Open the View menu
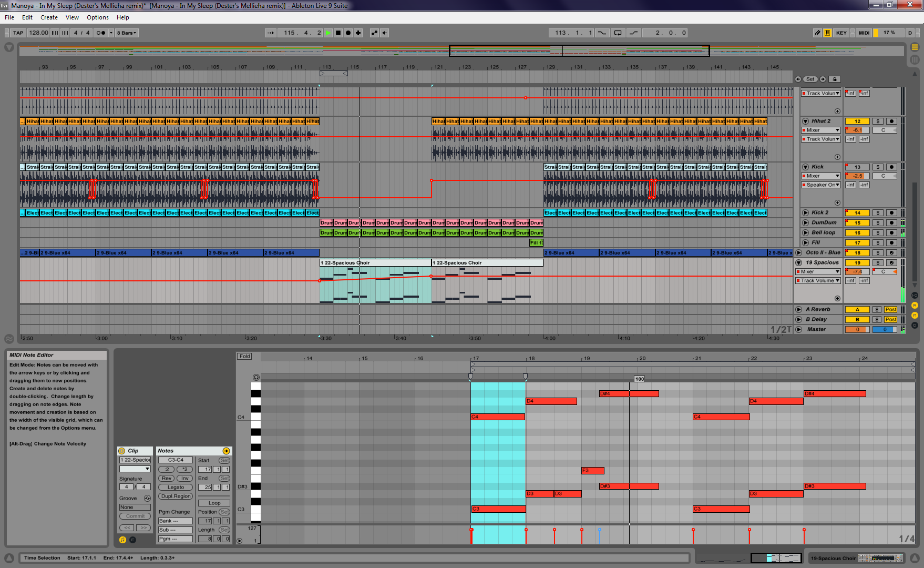This screenshot has height=568, width=924. [x=72, y=17]
